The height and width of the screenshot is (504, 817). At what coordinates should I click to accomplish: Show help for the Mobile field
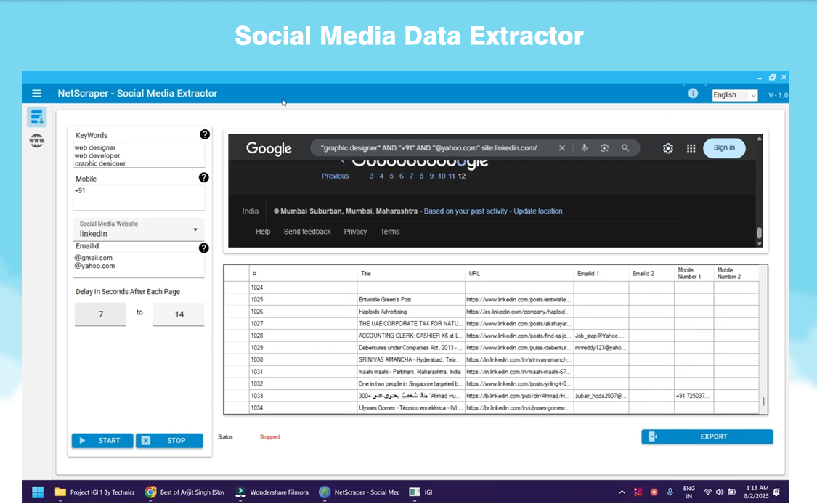pos(204,178)
